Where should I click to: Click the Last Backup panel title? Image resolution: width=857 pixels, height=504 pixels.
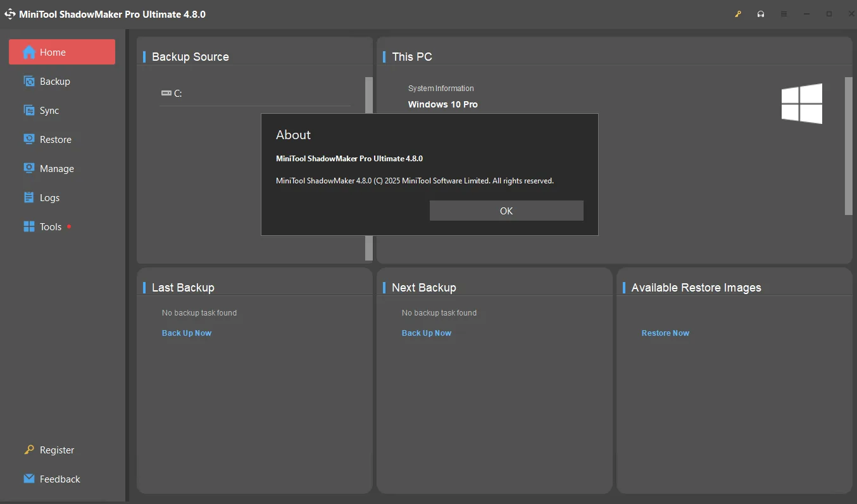[183, 287]
